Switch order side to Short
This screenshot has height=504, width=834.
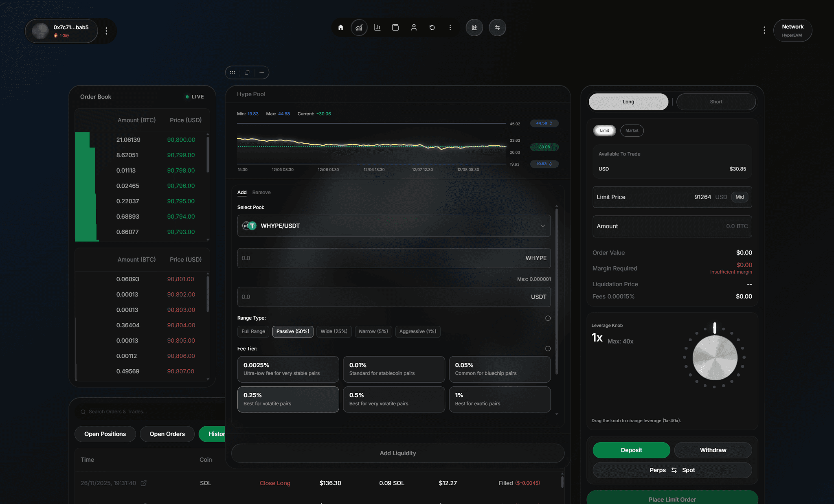pos(716,101)
